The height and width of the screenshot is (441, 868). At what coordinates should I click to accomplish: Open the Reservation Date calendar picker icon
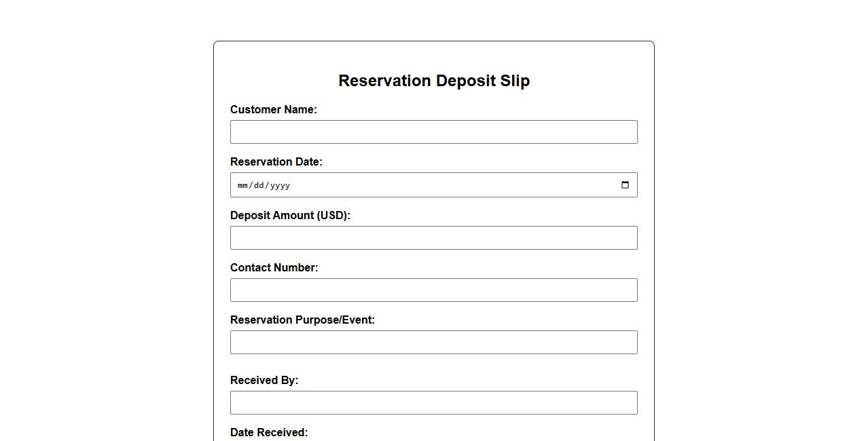pos(625,185)
